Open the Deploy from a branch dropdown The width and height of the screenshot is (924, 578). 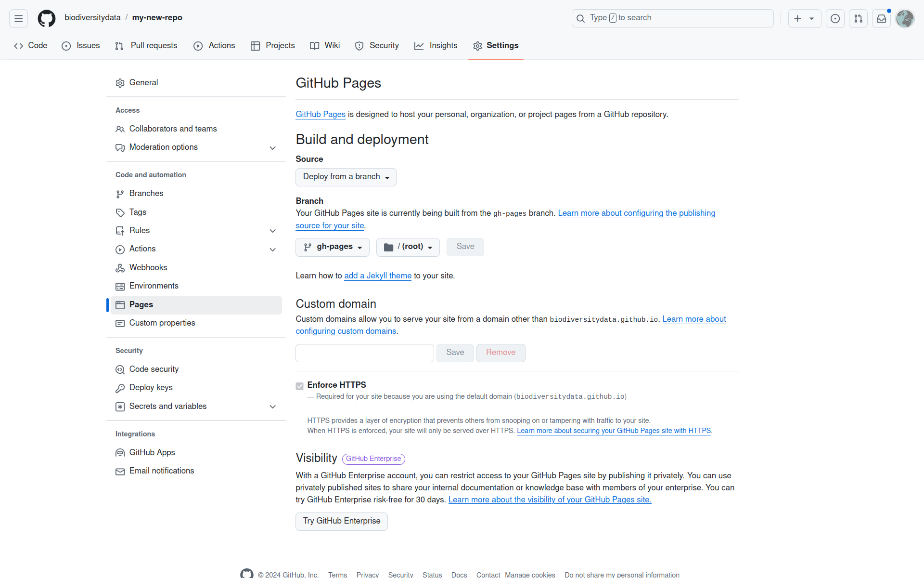346,177
